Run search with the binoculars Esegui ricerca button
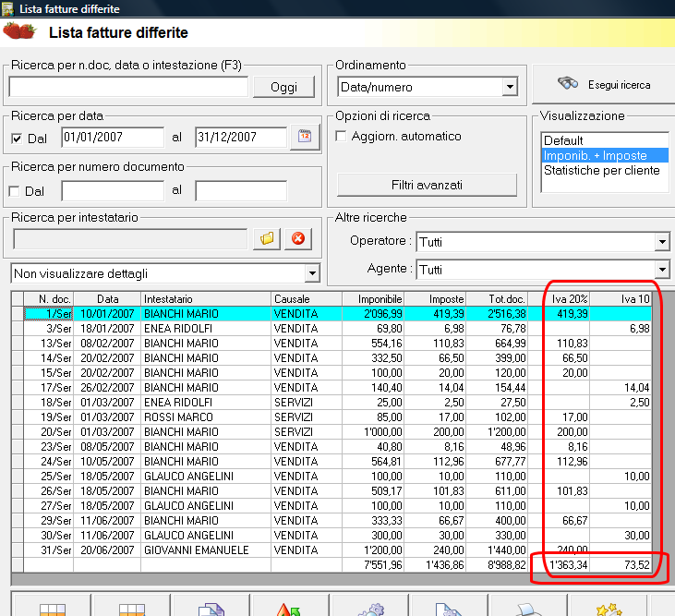This screenshot has height=616, width=675. pos(603,85)
